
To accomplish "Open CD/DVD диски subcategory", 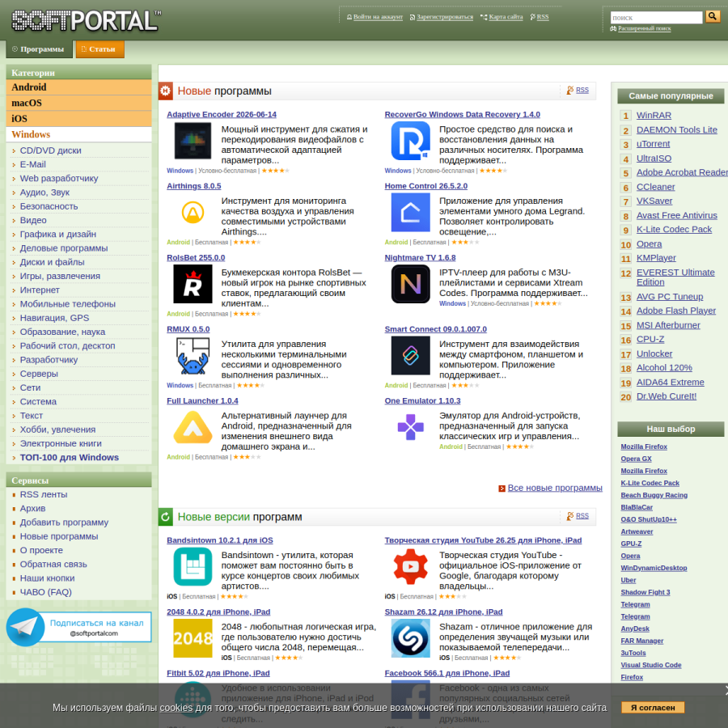I will 51,150.
